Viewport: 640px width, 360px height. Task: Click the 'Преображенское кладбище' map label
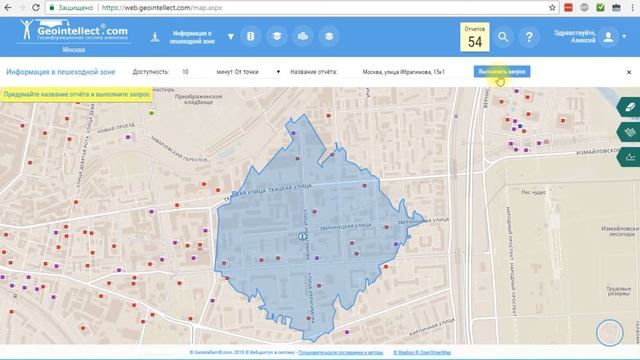click(198, 99)
